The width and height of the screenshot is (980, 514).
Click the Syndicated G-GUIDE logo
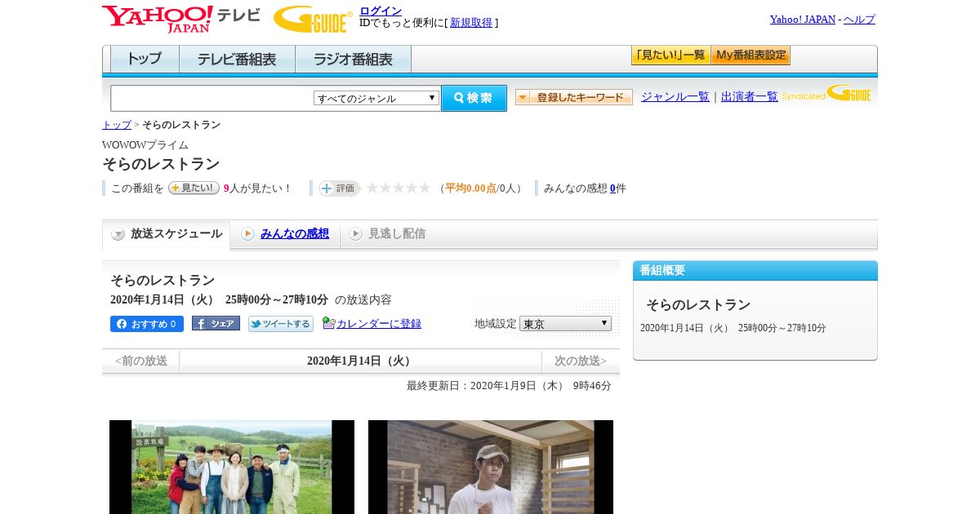tap(826, 94)
